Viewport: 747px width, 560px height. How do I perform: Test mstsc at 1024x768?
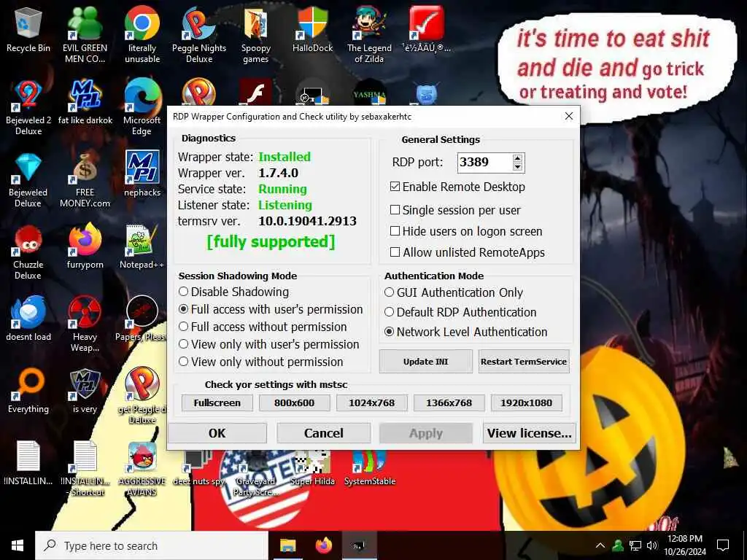371,402
